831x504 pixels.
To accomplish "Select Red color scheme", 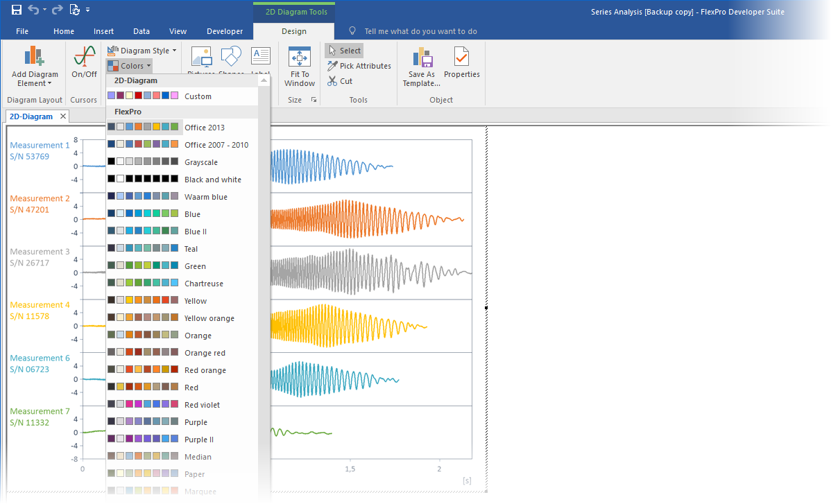I will tap(182, 388).
